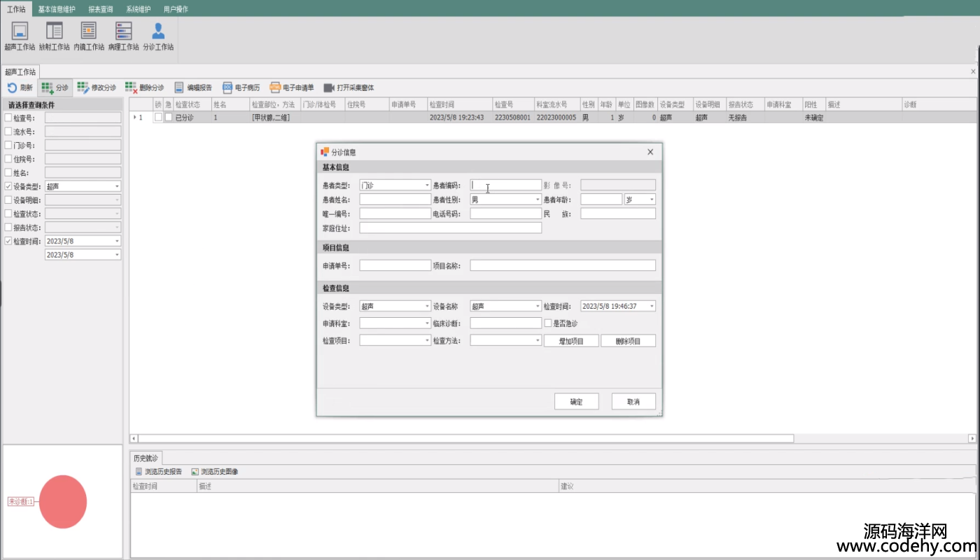The height and width of the screenshot is (560, 980).
Task: Click the 检查状态 column header
Action: 192,104
